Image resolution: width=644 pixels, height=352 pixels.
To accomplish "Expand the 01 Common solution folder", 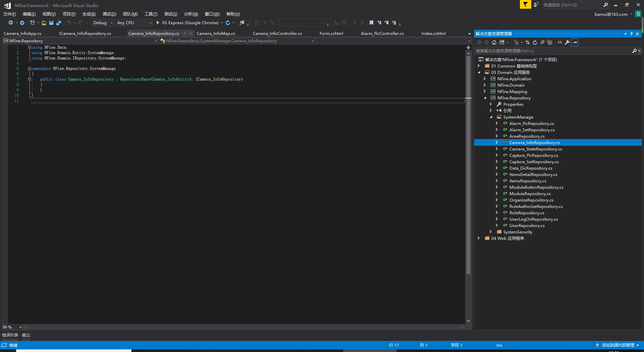I will click(x=479, y=66).
